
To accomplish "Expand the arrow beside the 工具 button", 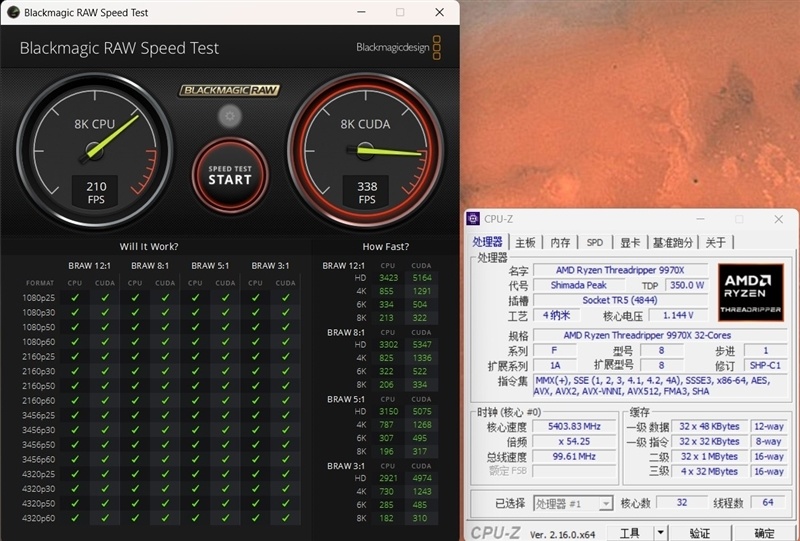I will coord(661,532).
